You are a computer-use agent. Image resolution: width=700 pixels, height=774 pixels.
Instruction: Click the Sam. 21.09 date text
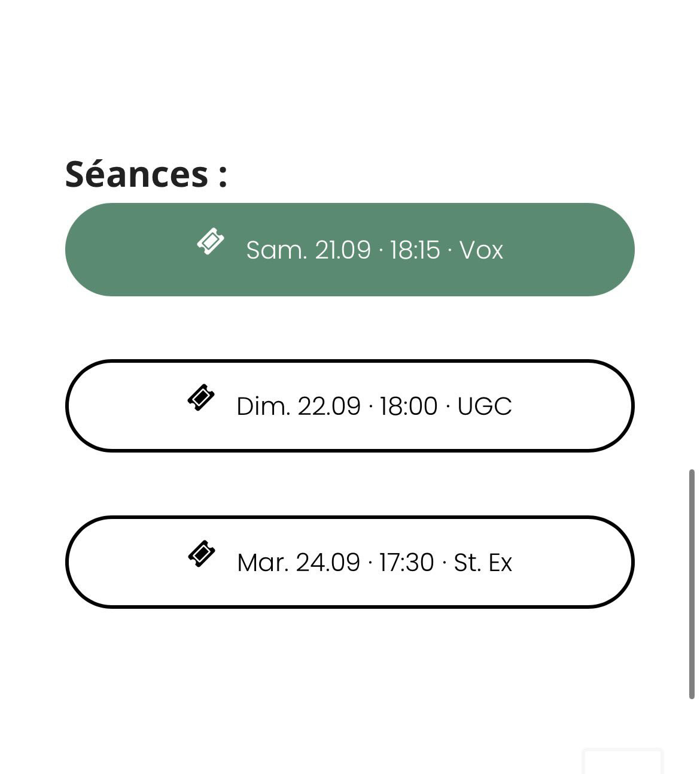coord(309,250)
